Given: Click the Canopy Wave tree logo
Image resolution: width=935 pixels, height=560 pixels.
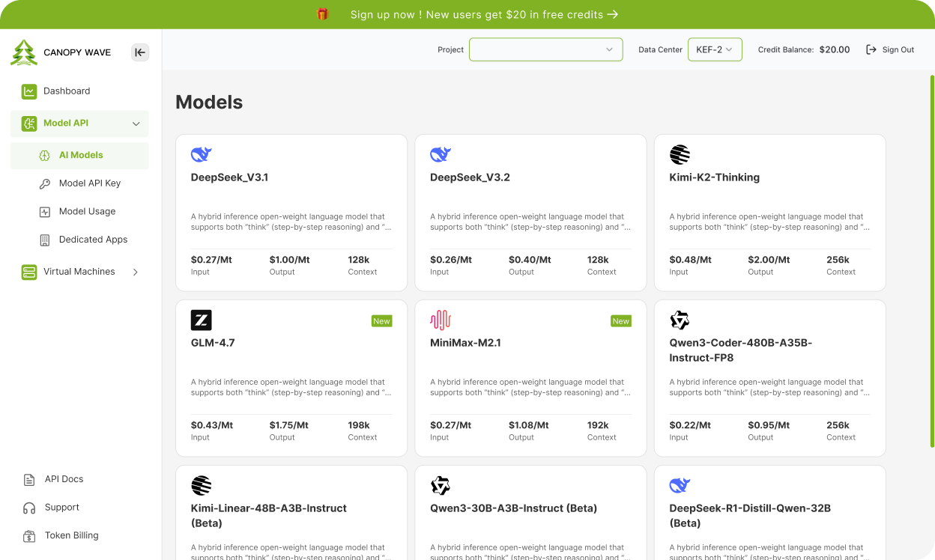Looking at the screenshot, I should pyautogui.click(x=24, y=52).
